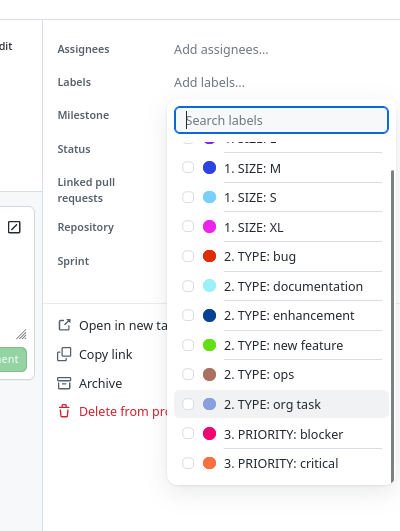Click the red TYPE: bug color dot
Screen dimensions: 400x531
point(209,256)
